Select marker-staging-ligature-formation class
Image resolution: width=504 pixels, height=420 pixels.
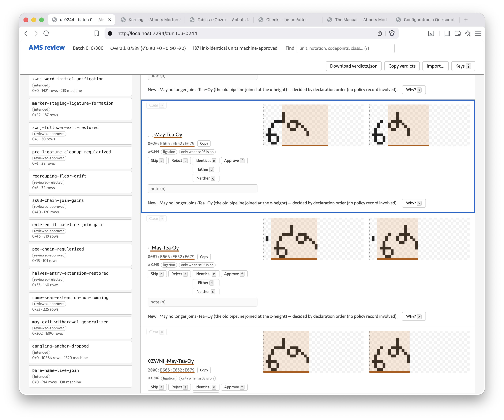pyautogui.click(x=80, y=109)
